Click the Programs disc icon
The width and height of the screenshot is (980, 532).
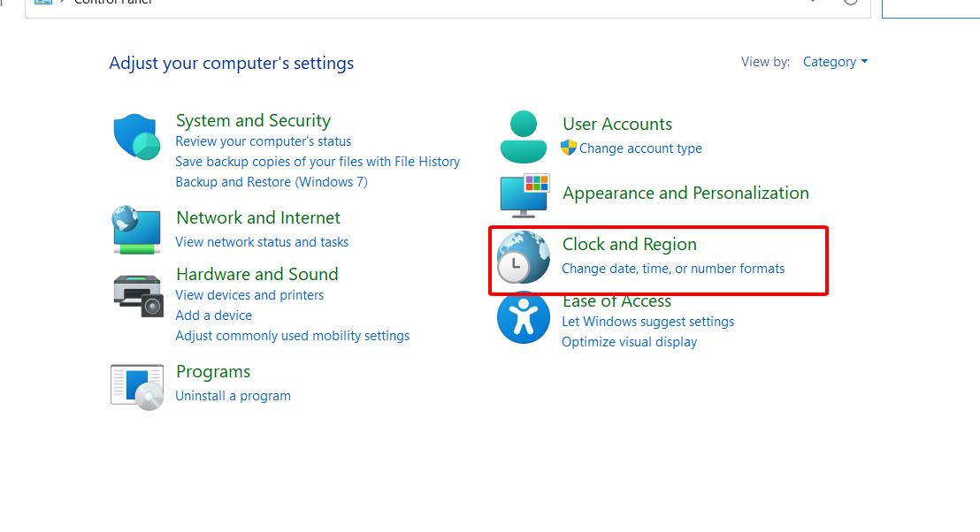click(x=137, y=387)
